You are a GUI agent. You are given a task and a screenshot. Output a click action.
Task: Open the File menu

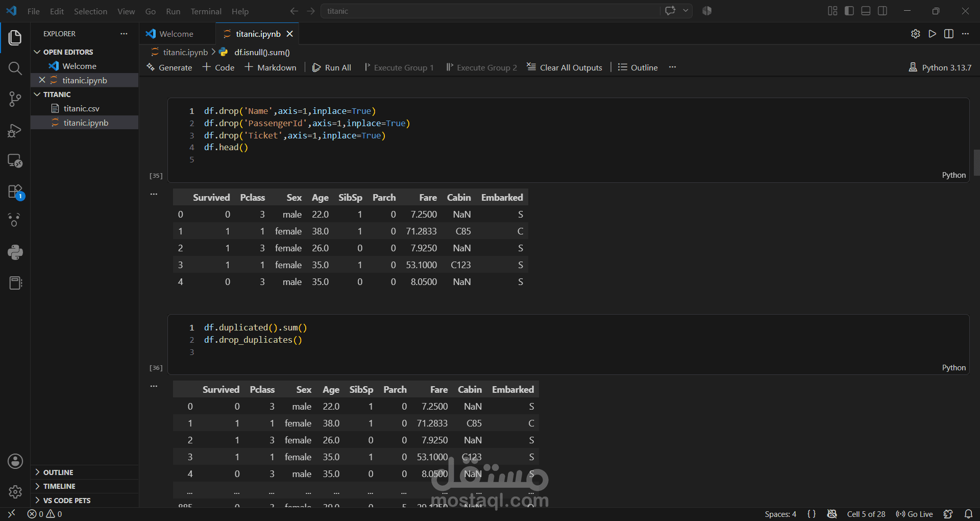click(x=33, y=11)
